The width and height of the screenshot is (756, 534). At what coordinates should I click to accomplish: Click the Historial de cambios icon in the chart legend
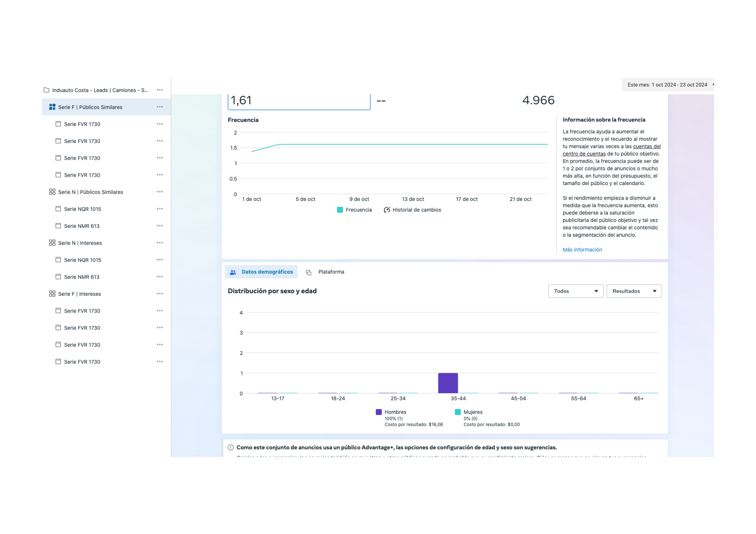tap(387, 210)
